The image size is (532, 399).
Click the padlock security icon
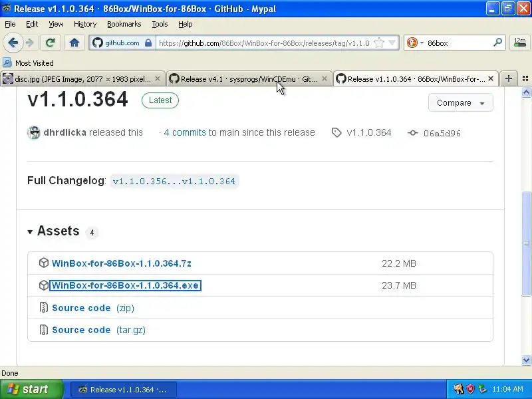148,43
